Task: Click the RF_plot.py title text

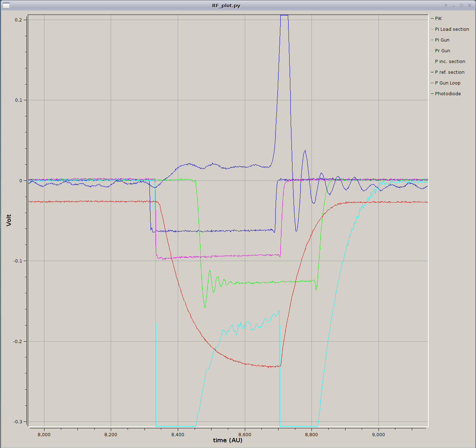Action: click(226, 5)
